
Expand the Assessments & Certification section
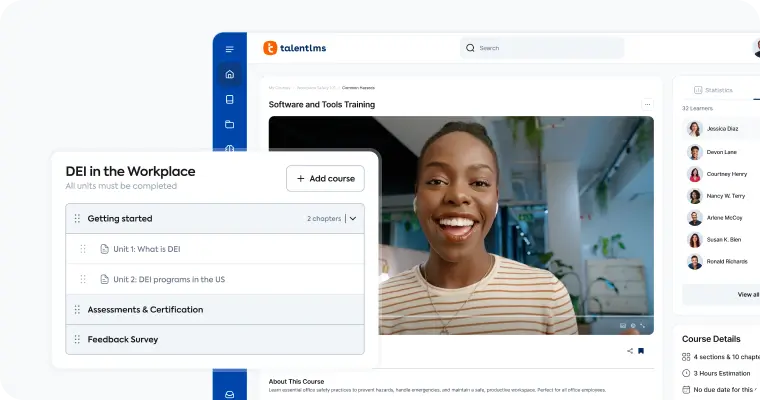pyautogui.click(x=145, y=310)
